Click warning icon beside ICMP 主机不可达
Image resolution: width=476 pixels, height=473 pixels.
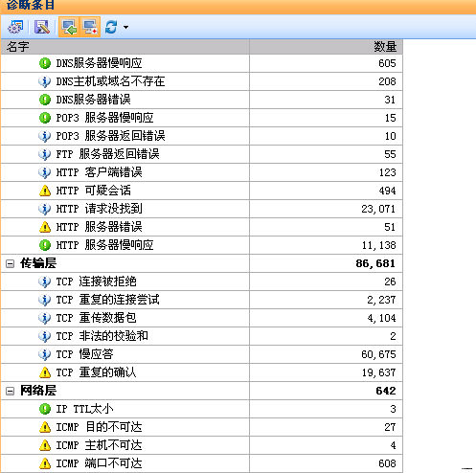[45, 445]
